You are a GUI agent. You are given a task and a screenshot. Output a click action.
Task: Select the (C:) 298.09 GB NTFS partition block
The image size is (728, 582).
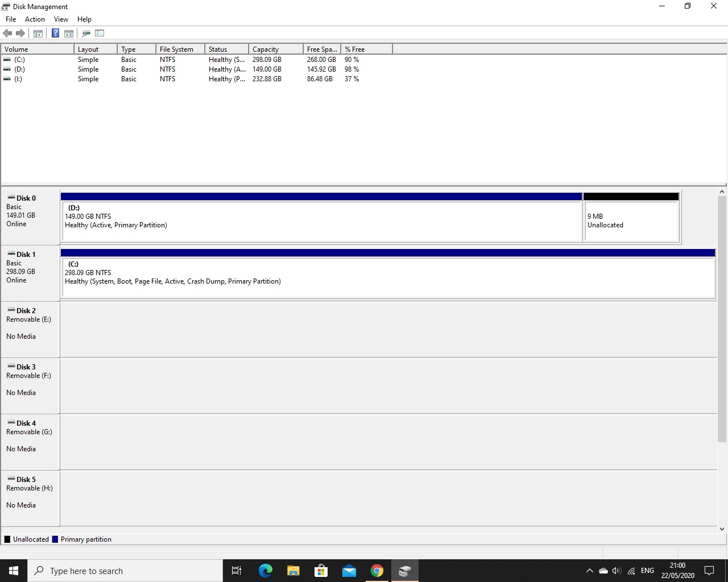388,273
